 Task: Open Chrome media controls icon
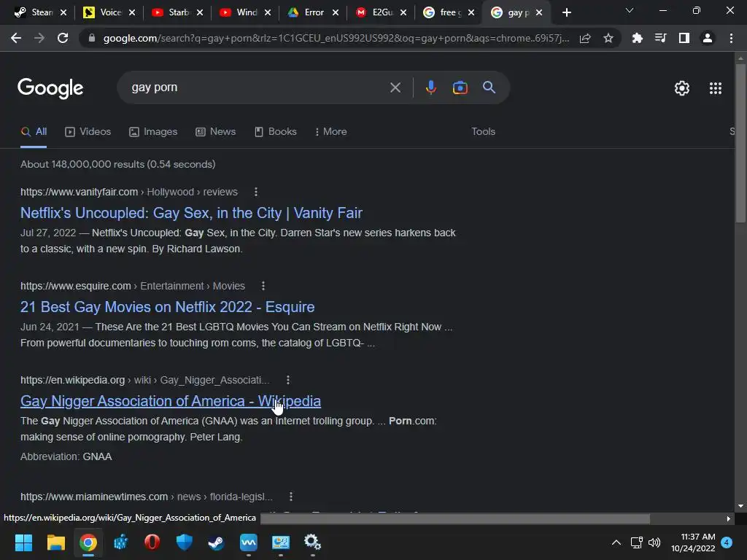660,38
